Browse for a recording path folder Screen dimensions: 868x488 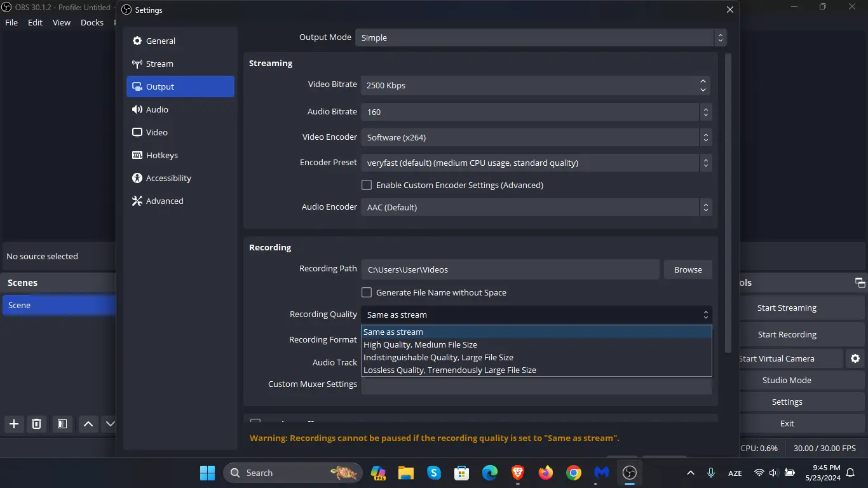pyautogui.click(x=688, y=269)
